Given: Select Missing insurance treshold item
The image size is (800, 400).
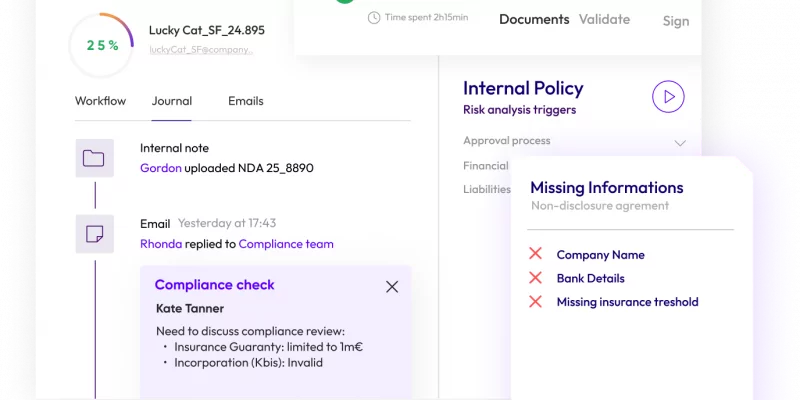Looking at the screenshot, I should (627, 302).
